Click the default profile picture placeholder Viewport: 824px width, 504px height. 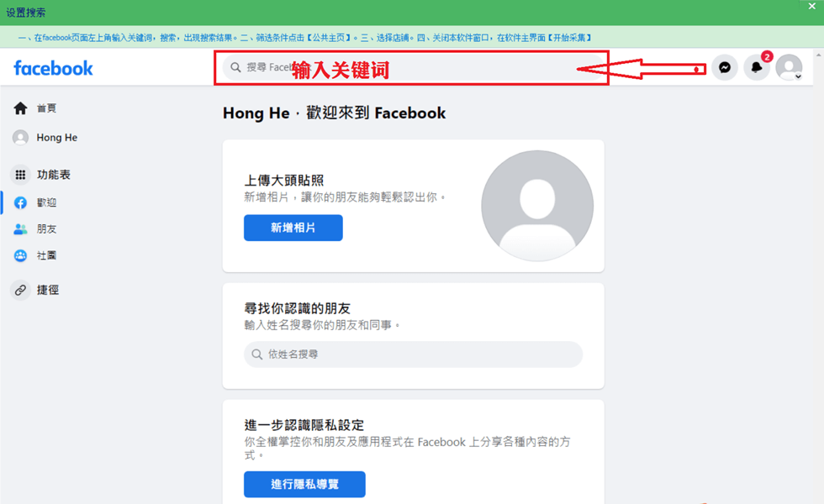(x=537, y=206)
